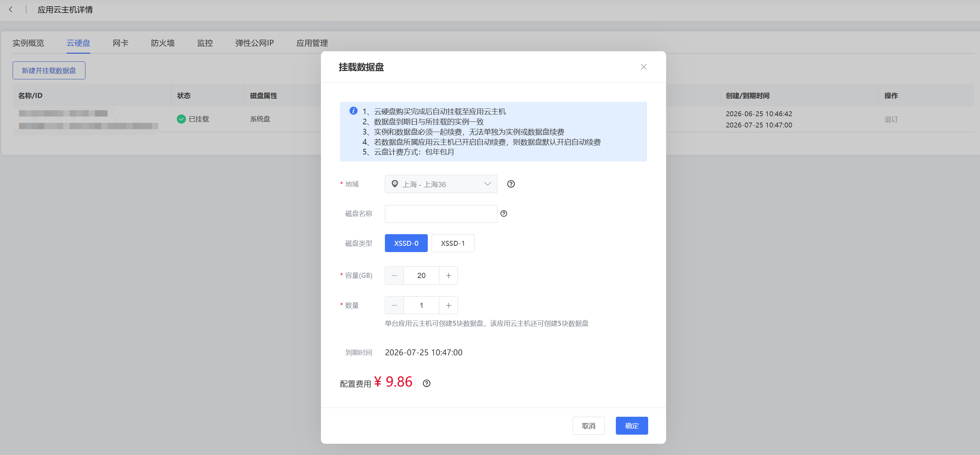Increase 数量 with the plus button

(449, 305)
